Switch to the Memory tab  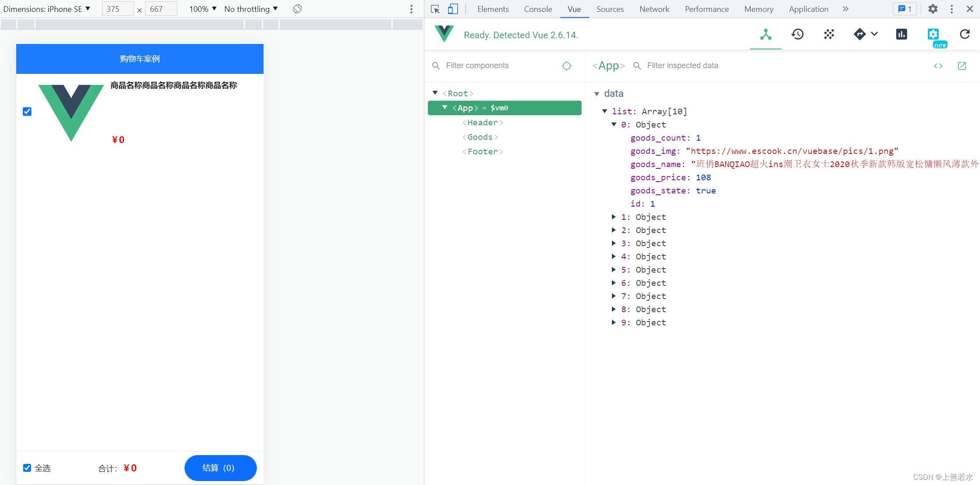point(759,9)
